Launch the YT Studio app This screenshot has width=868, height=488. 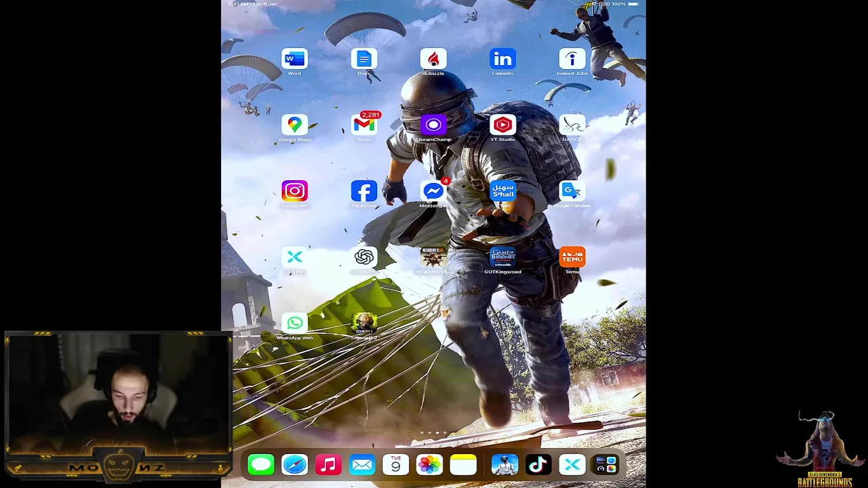[502, 125]
